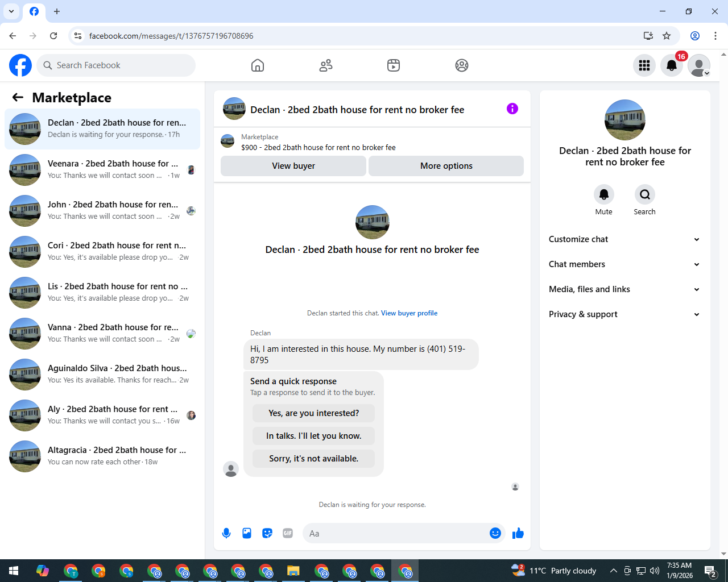Search in conversation using magnifier icon
This screenshot has height=582, width=728.
pos(645,194)
